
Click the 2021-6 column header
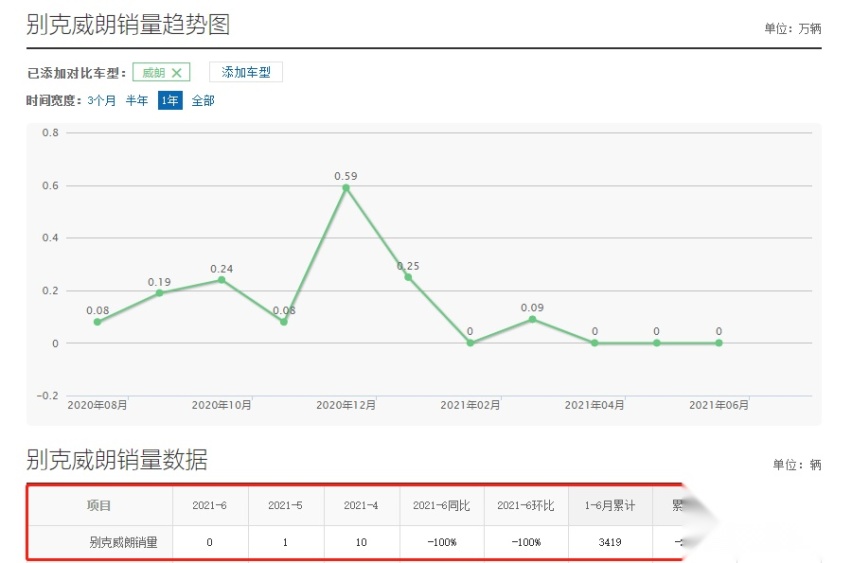tap(210, 505)
